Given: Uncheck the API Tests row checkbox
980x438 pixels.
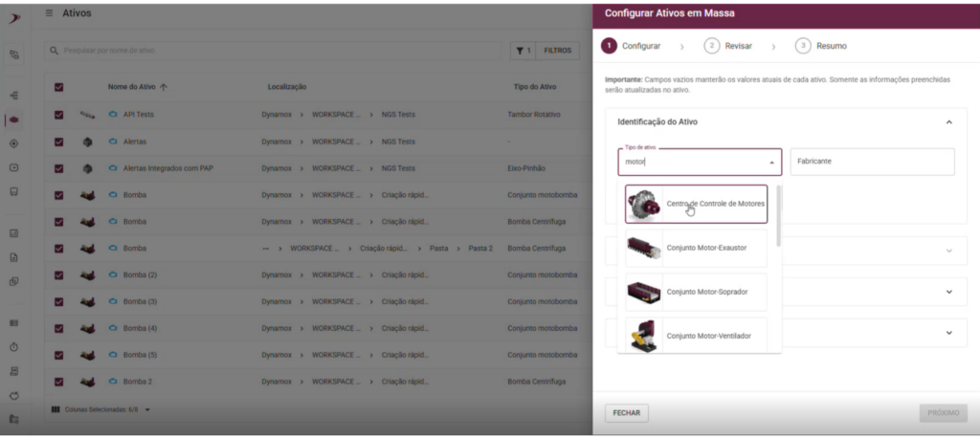Looking at the screenshot, I should pos(58,115).
